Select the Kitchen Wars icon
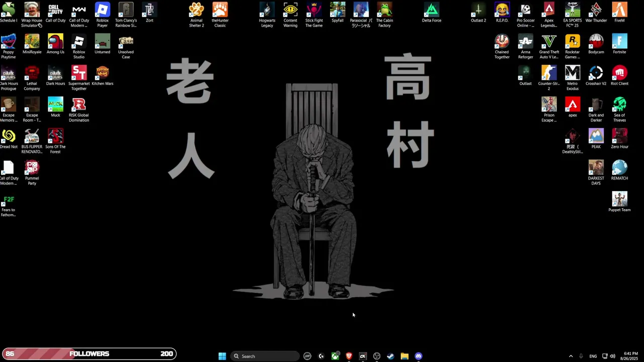Viewport: 644px width, 362px height. click(102, 76)
